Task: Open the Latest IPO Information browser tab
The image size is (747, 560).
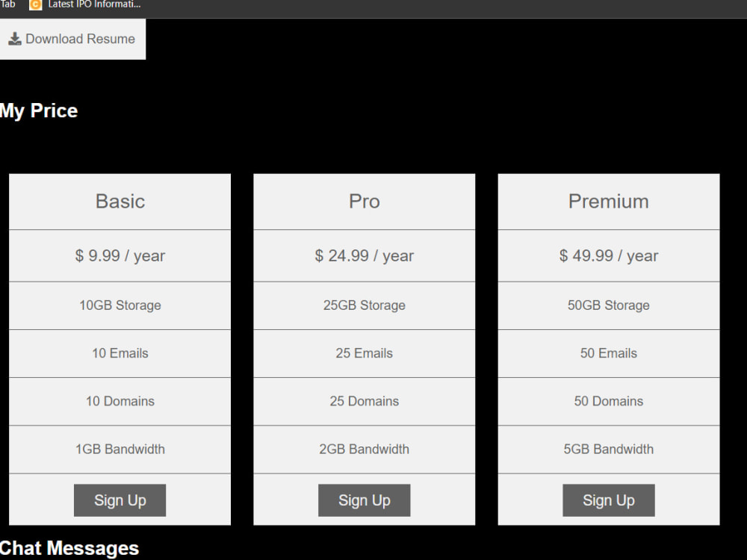Action: point(86,4)
